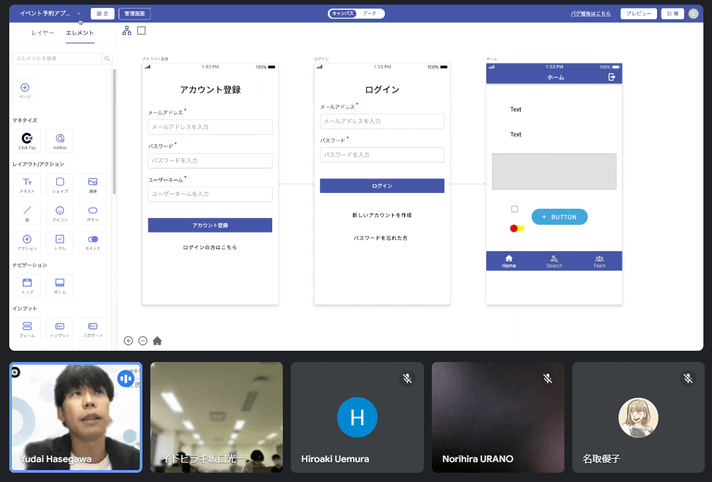Switch the canvas/data toggle to データ

(x=370, y=14)
